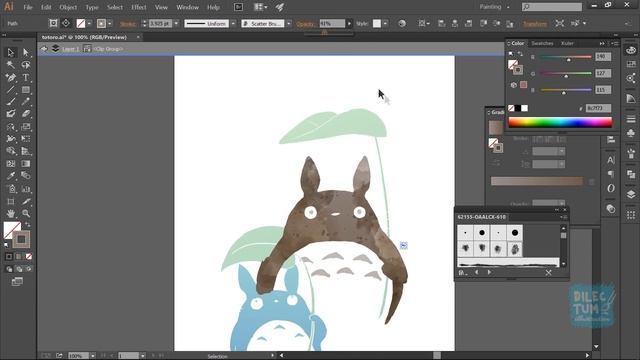Open the Window menu
The width and height of the screenshot is (640, 360).
coord(187,7)
